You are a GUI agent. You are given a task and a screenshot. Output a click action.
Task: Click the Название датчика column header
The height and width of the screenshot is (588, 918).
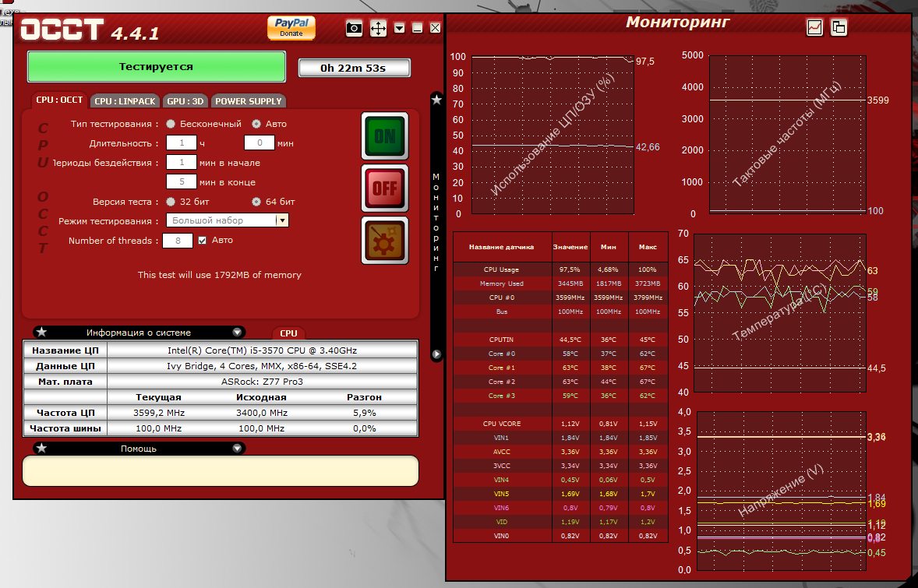point(502,247)
